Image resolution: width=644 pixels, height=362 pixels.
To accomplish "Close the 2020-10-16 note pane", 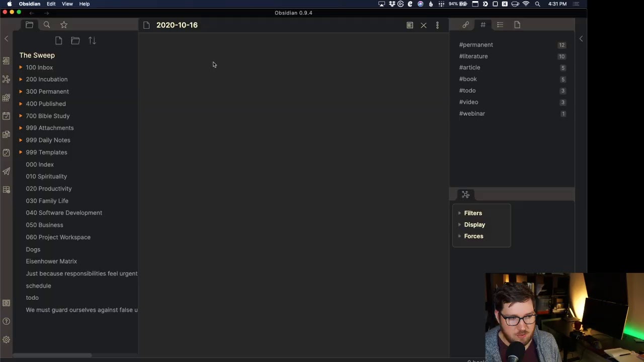I will coord(424,25).
